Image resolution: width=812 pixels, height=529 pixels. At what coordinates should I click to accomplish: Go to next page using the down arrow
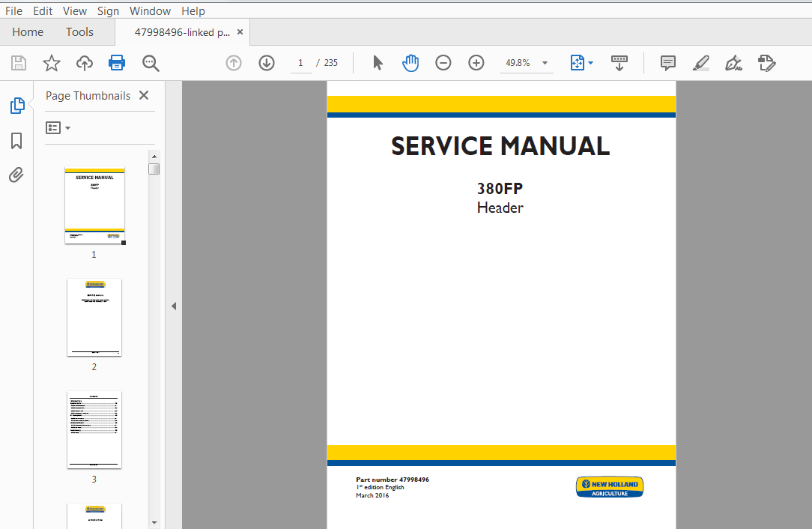pos(267,63)
